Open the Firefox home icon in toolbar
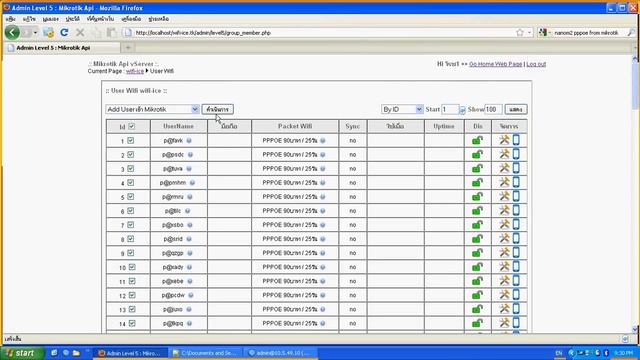The width and height of the screenshot is (640, 360). pos(48,32)
